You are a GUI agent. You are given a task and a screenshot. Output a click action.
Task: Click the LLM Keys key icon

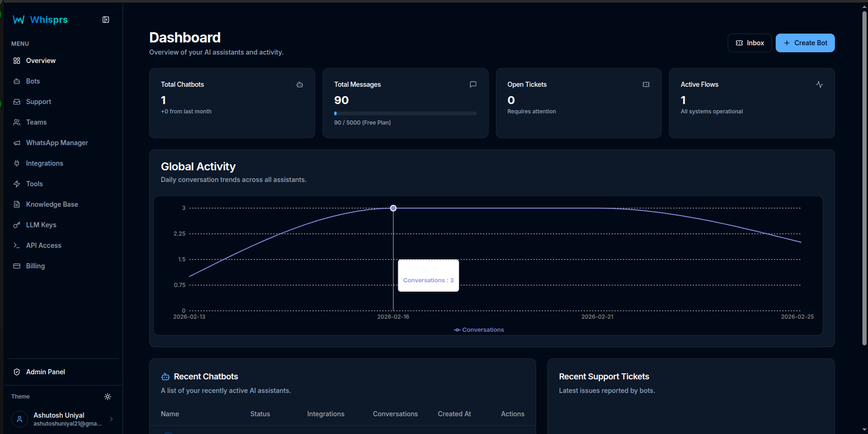tap(17, 225)
